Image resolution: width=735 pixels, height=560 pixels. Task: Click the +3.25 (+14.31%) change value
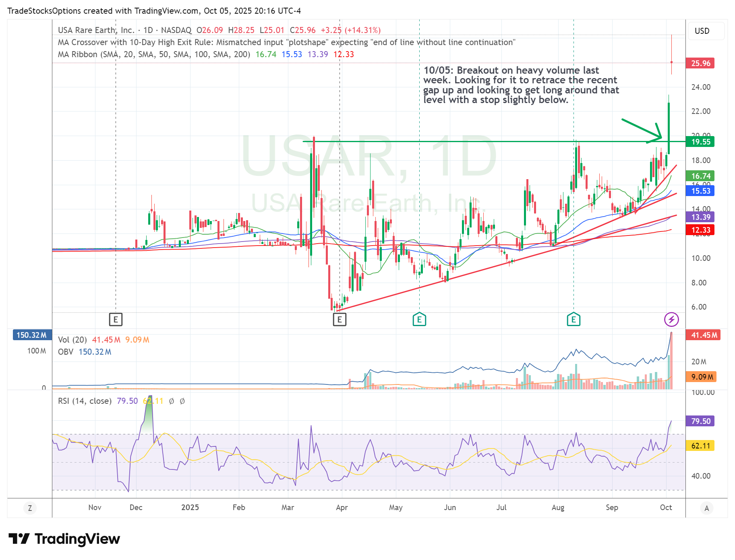(350, 30)
